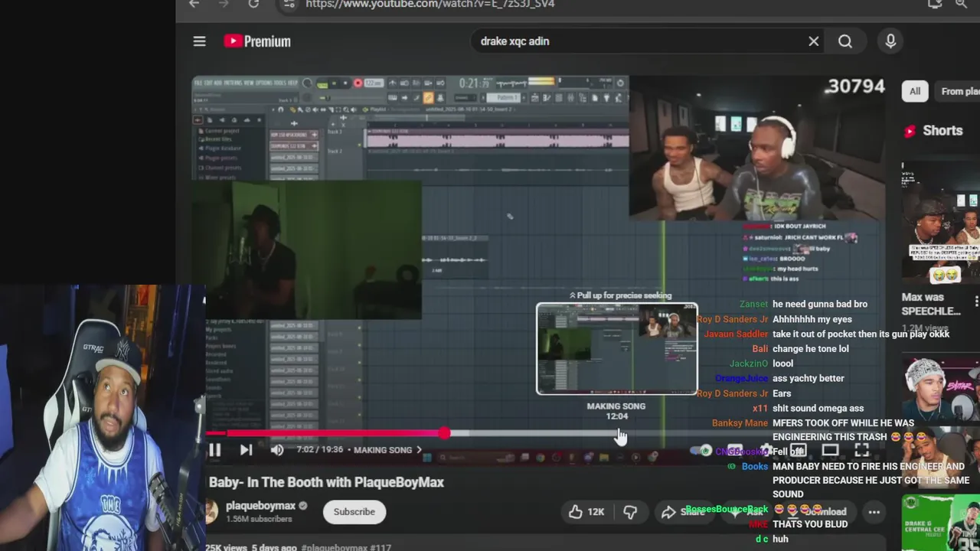The width and height of the screenshot is (980, 551).
Task: Open the Drake & Central Cee recommended thumbnail
Action: pos(941,523)
